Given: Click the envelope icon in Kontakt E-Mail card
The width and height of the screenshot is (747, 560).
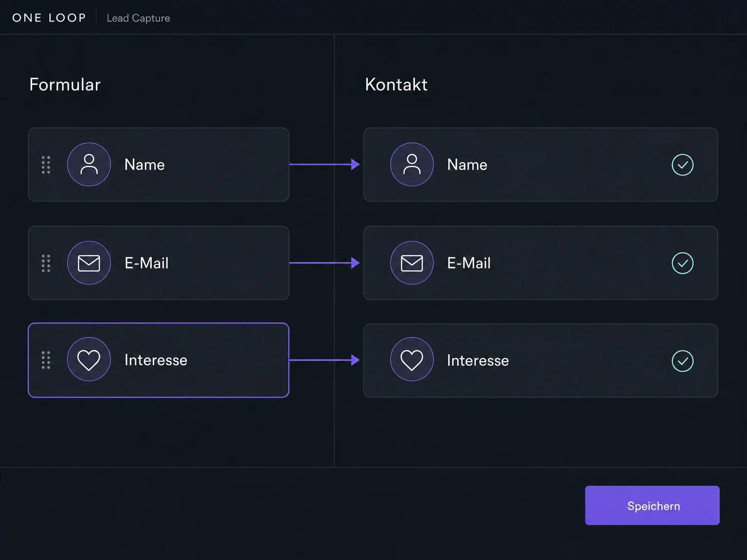Looking at the screenshot, I should pos(412,263).
